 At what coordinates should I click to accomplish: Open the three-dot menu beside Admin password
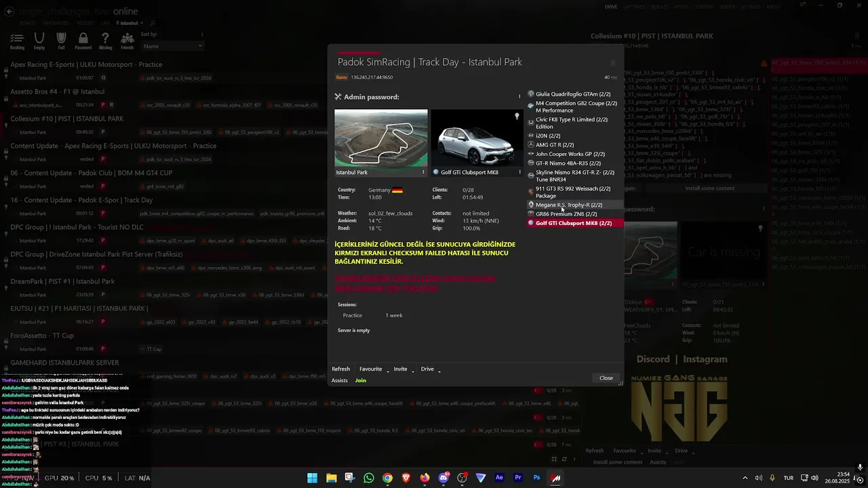(519, 97)
